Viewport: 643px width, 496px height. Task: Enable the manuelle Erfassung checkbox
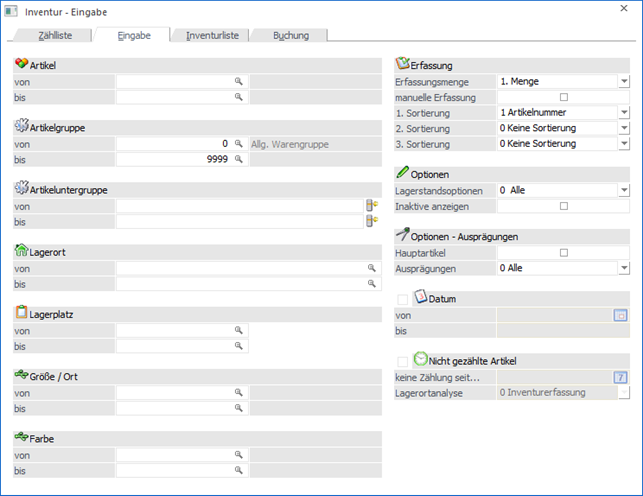(564, 97)
